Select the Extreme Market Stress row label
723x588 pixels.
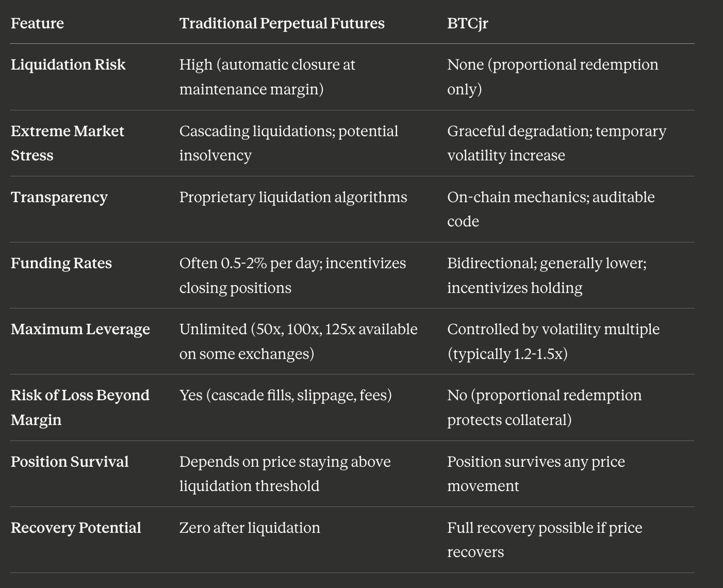67,143
